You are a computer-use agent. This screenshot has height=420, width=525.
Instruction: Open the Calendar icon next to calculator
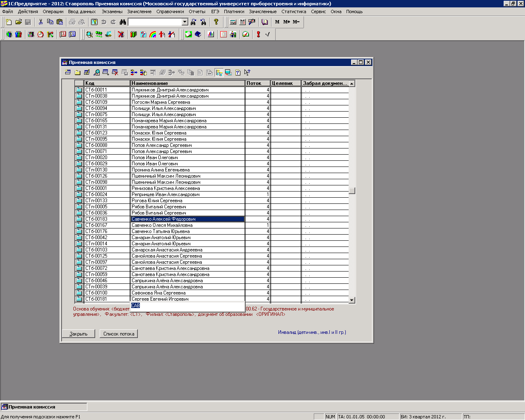coord(242,22)
